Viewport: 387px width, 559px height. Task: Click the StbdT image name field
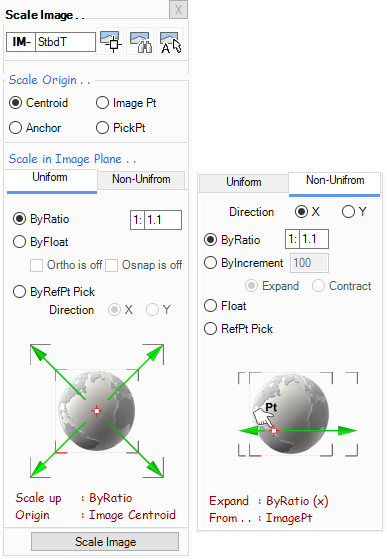click(65, 42)
